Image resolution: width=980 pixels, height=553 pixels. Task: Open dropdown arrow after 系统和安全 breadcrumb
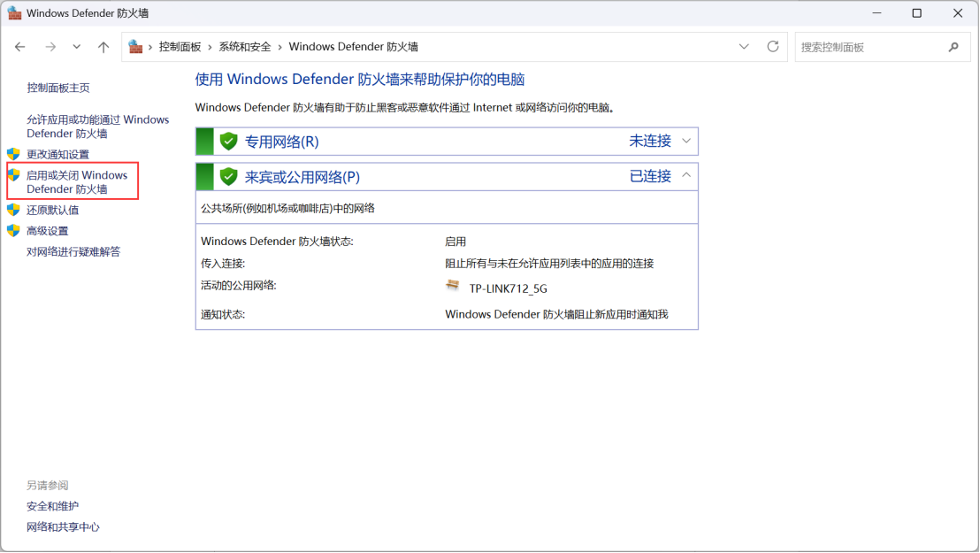tap(280, 47)
